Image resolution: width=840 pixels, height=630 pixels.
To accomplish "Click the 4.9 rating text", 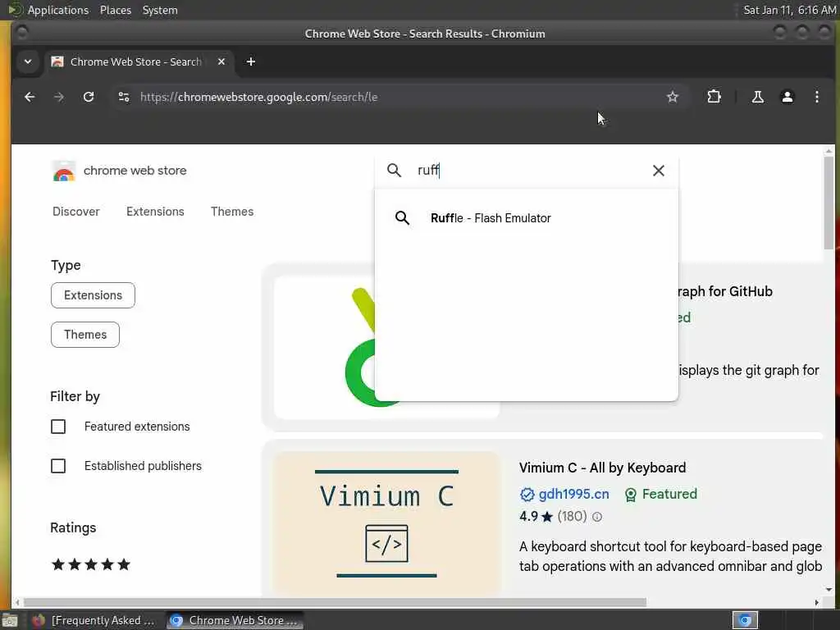I will (x=528, y=517).
